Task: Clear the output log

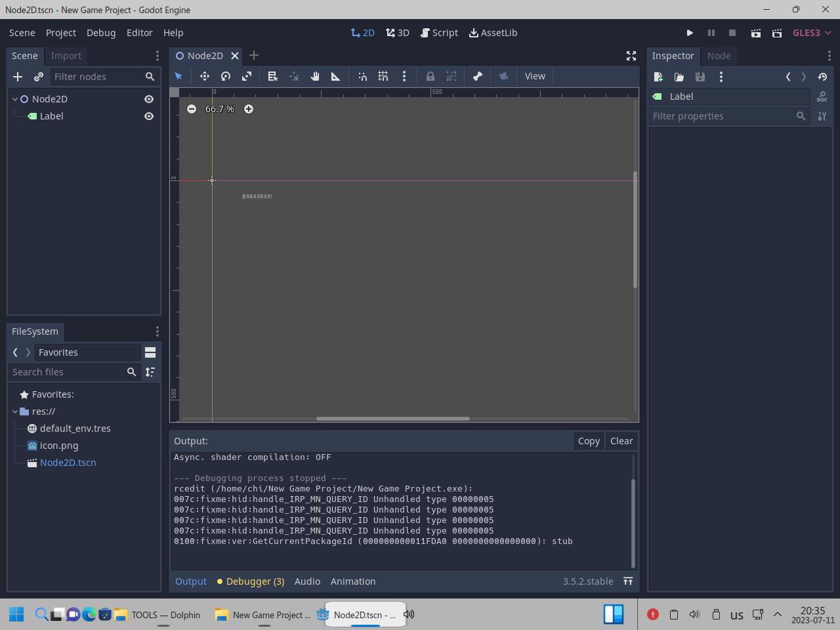Action: (x=621, y=441)
